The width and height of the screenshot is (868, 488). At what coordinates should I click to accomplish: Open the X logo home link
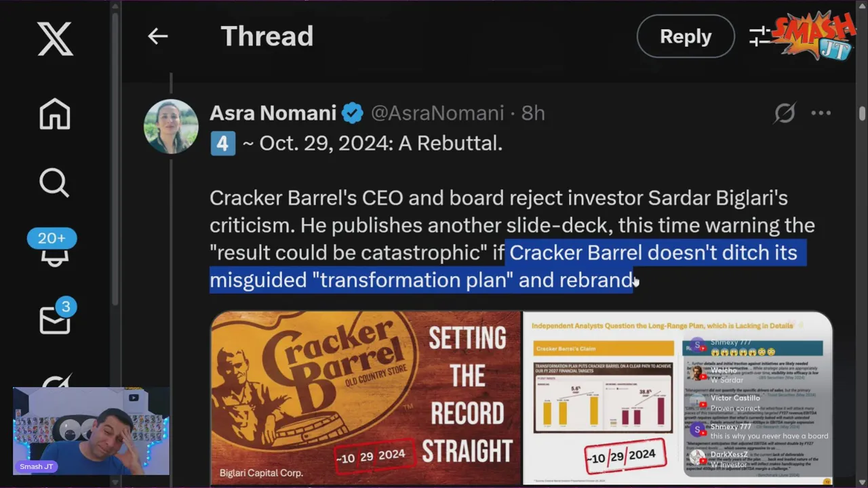(55, 37)
